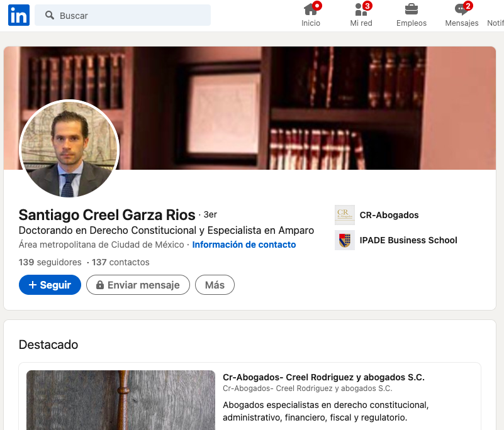Click the lock icon on Enviar mensaje
The height and width of the screenshot is (430, 504).
click(100, 285)
